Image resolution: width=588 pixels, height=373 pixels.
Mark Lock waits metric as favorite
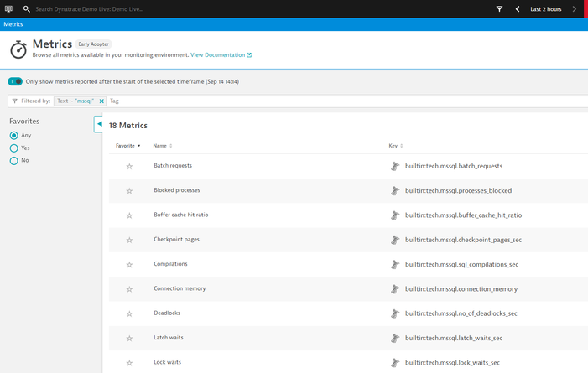(x=129, y=363)
